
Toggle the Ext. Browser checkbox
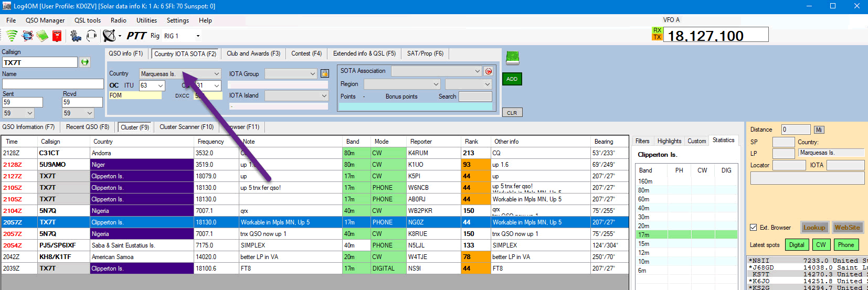coord(754,228)
